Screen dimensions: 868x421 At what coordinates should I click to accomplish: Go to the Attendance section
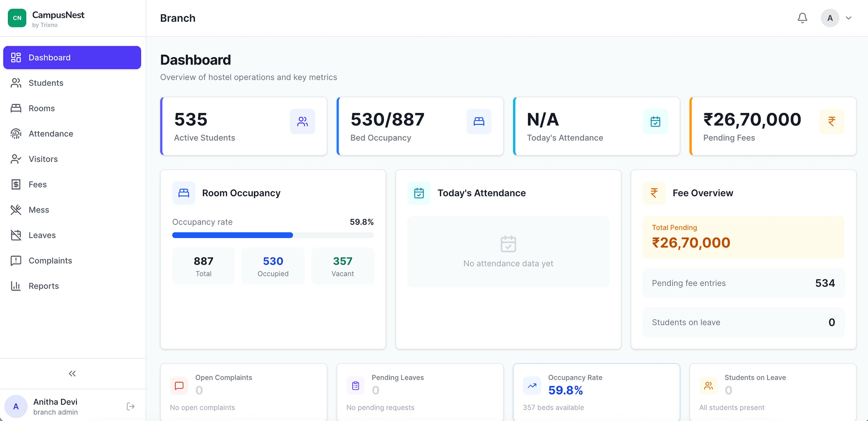tap(51, 133)
